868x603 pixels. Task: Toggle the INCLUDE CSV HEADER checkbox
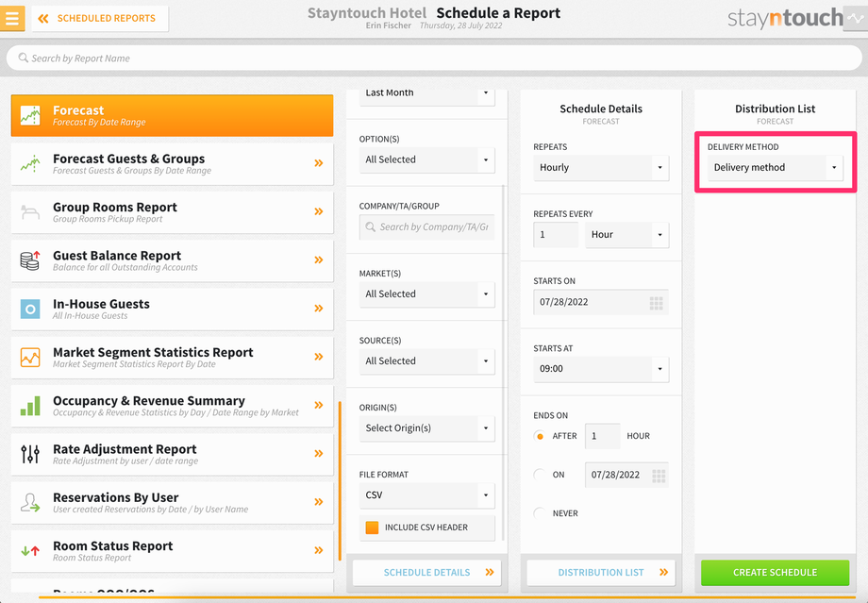372,528
